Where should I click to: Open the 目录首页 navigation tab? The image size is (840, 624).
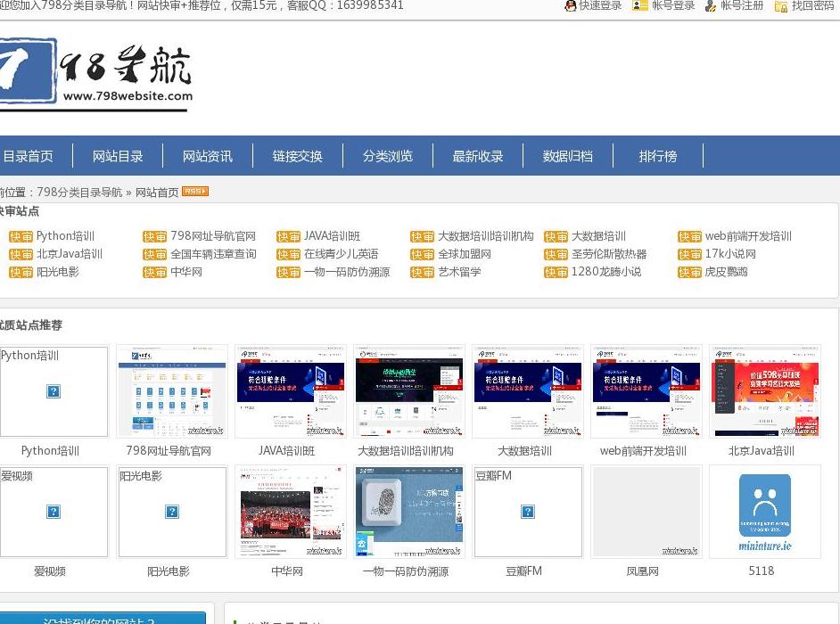tap(28, 156)
